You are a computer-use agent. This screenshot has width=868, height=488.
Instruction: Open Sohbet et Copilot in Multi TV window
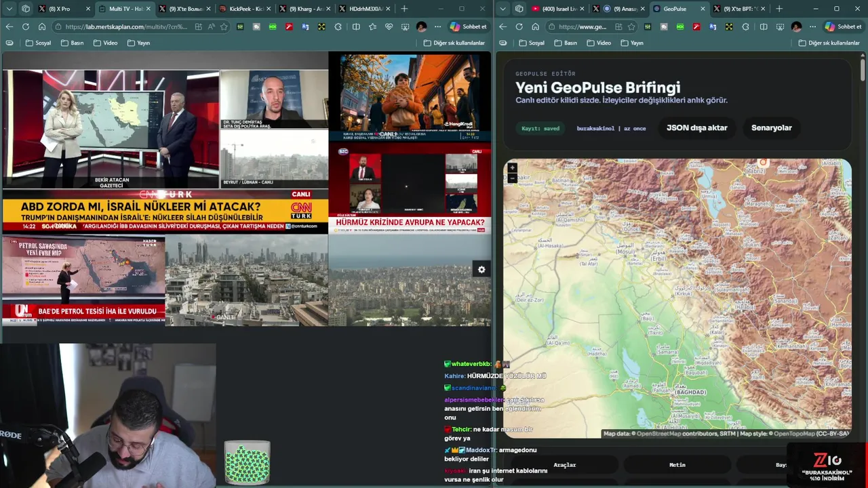(468, 26)
